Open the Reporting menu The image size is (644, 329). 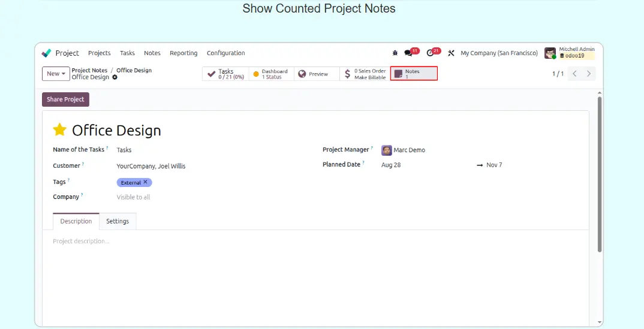click(x=183, y=53)
